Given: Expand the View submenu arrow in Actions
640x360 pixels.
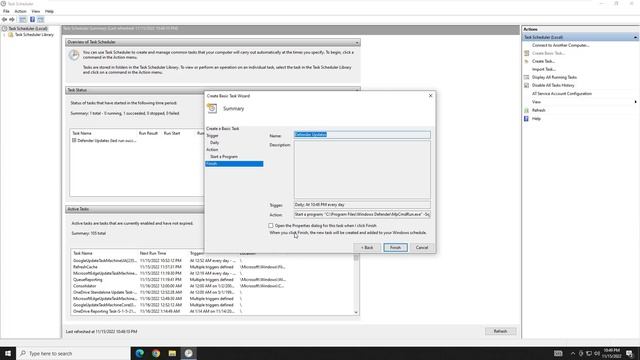Looking at the screenshot, I should tap(635, 102).
